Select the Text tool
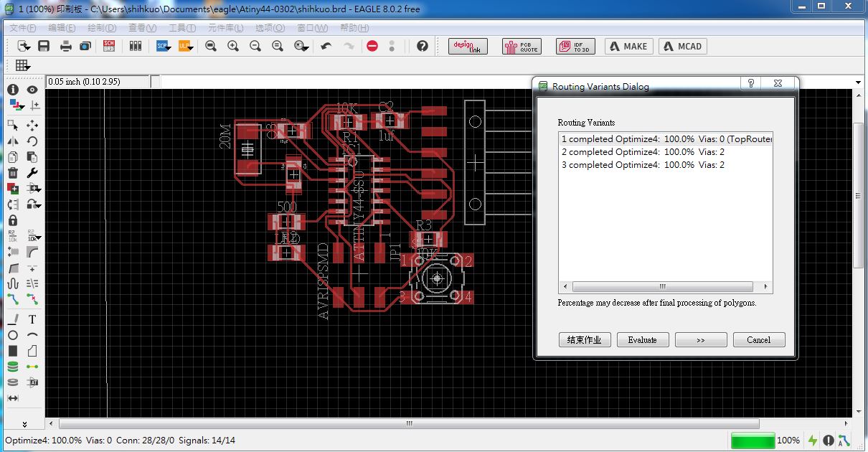The image size is (868, 452). click(x=32, y=319)
